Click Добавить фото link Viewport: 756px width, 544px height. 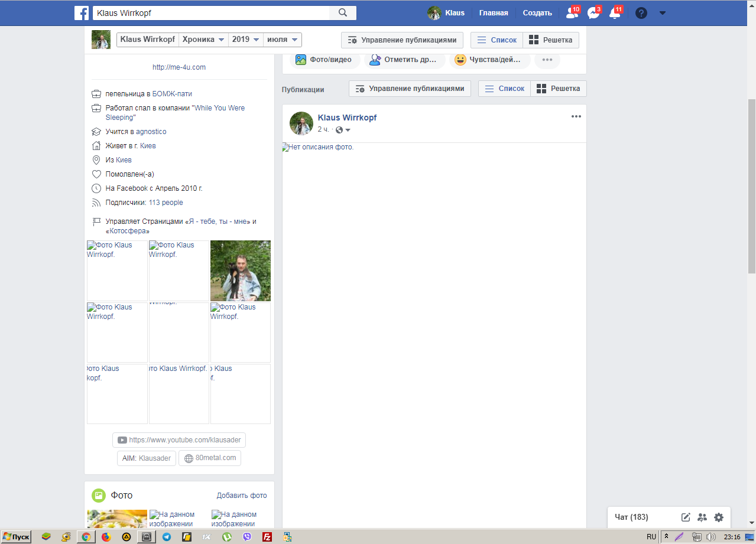point(242,496)
